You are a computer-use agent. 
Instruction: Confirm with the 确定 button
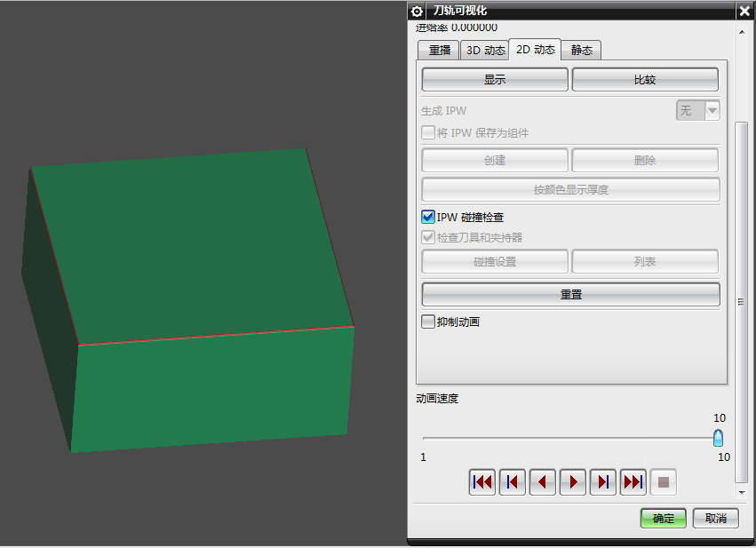(x=664, y=519)
